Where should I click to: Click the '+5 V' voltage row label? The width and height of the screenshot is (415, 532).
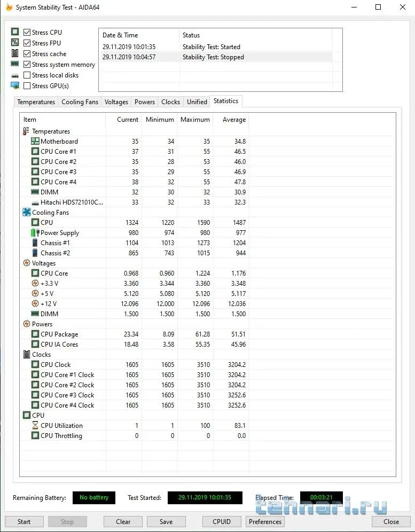47,293
